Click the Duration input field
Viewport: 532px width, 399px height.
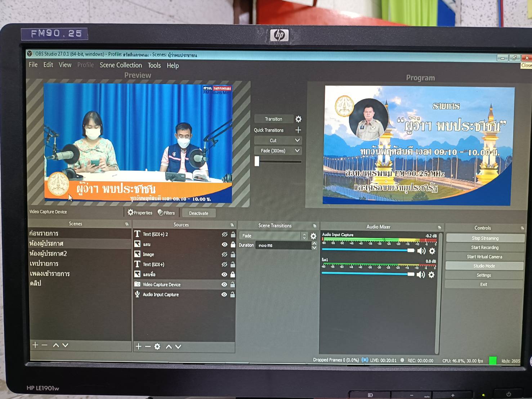pyautogui.click(x=283, y=245)
